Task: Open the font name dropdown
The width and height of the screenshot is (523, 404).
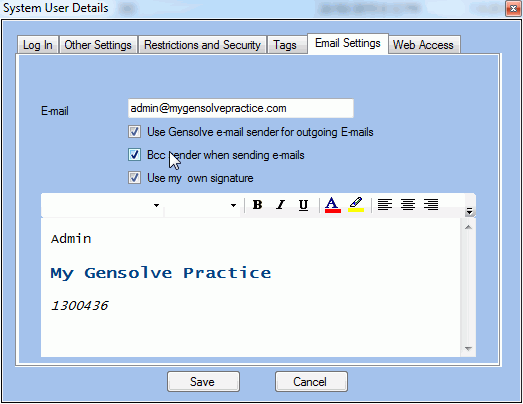Action: click(102, 205)
